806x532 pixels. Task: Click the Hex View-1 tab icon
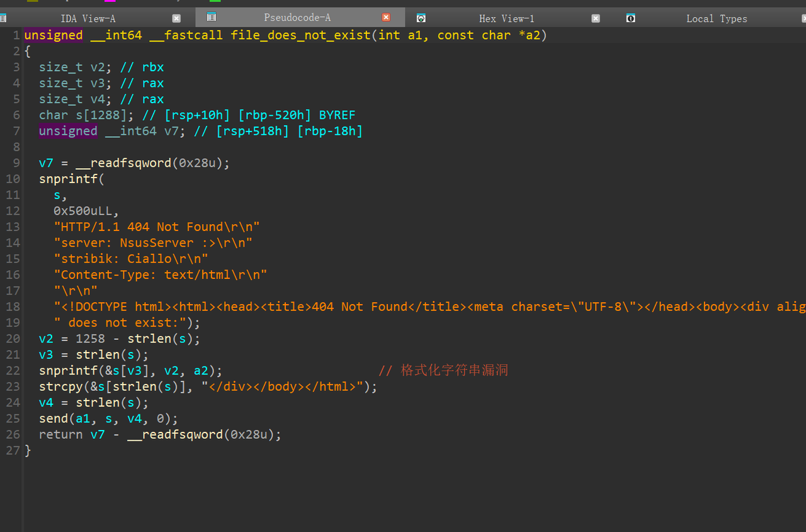coord(421,18)
